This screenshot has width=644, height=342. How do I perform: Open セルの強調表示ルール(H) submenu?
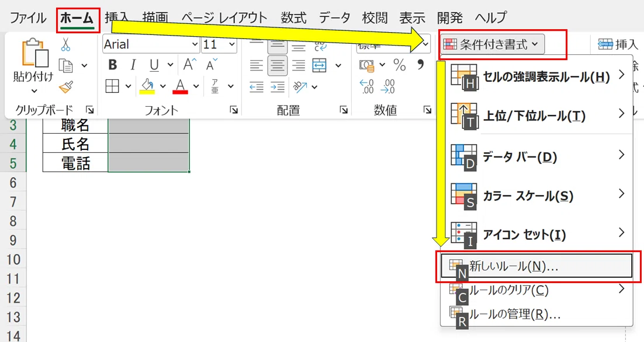coord(536,76)
